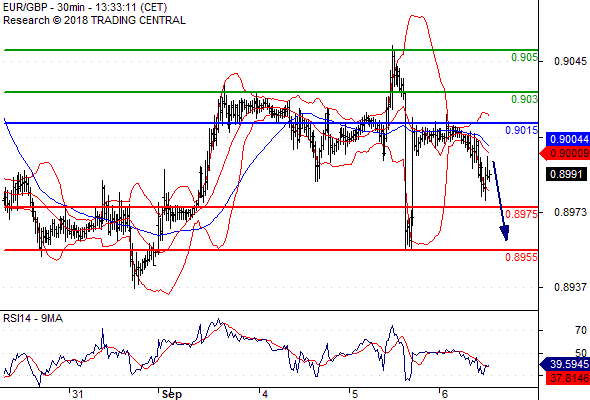The image size is (590, 400).
Task: Click the 0.9045 price axis label
Action: coord(570,61)
